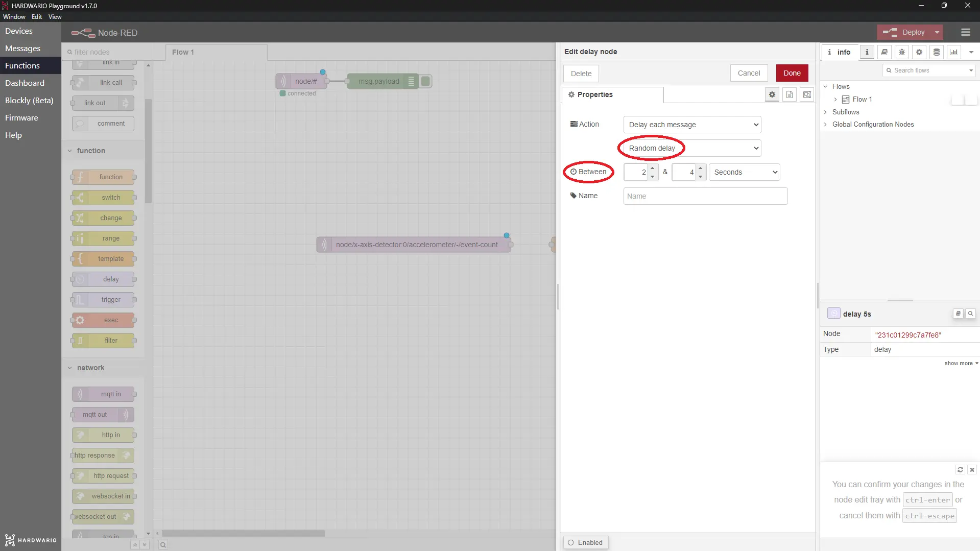Image resolution: width=980 pixels, height=551 pixels.
Task: Open the node description document icon tab
Action: pos(790,94)
